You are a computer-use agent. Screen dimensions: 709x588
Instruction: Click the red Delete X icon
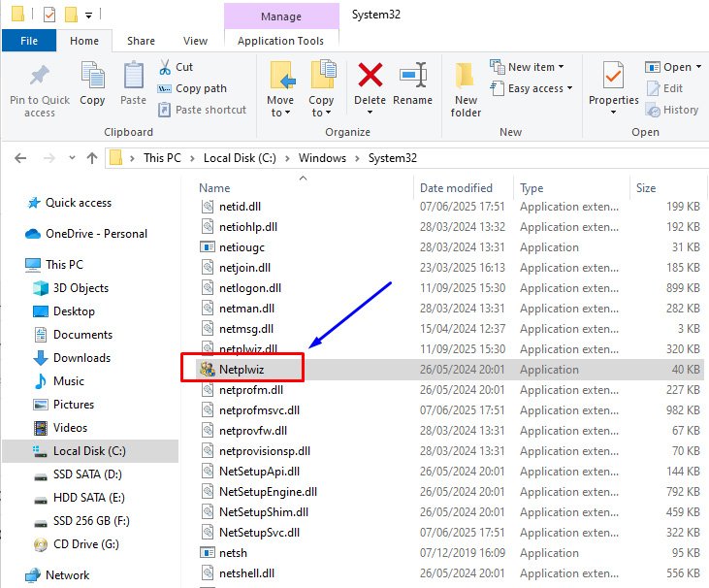point(370,75)
